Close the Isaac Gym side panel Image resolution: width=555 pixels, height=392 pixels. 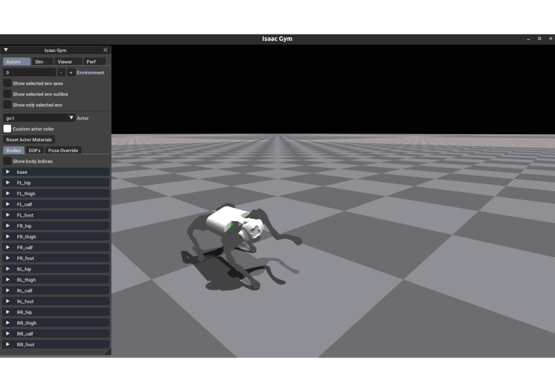point(105,50)
